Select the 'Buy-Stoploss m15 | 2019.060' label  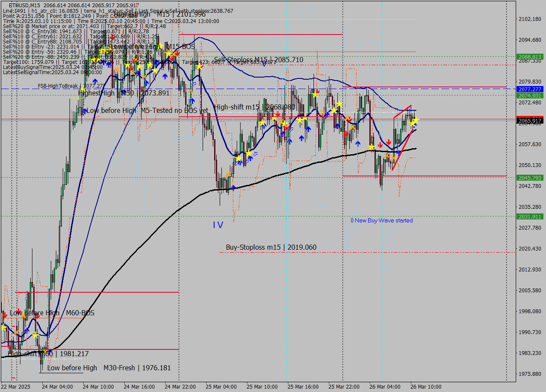click(x=271, y=248)
